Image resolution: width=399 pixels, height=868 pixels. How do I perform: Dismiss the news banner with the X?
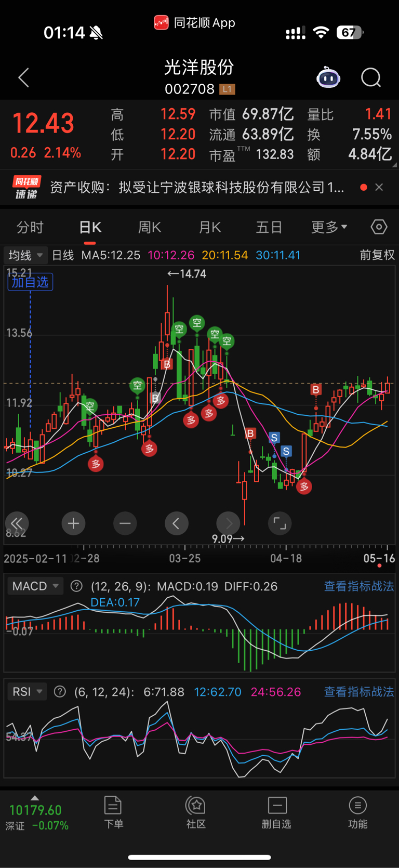(x=379, y=187)
